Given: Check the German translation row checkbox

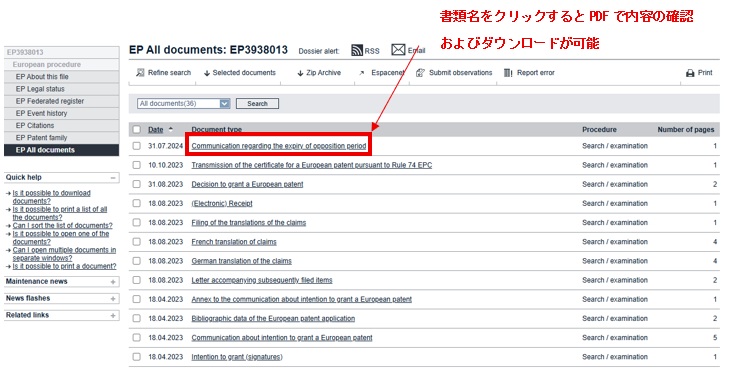Looking at the screenshot, I should pos(136,261).
